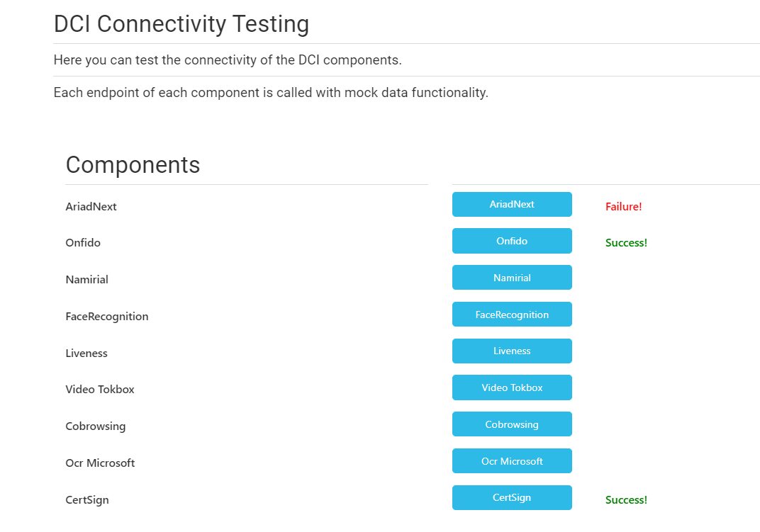Click the mock data functionality description line
Viewport: 760px width, 532px height.
pos(271,93)
